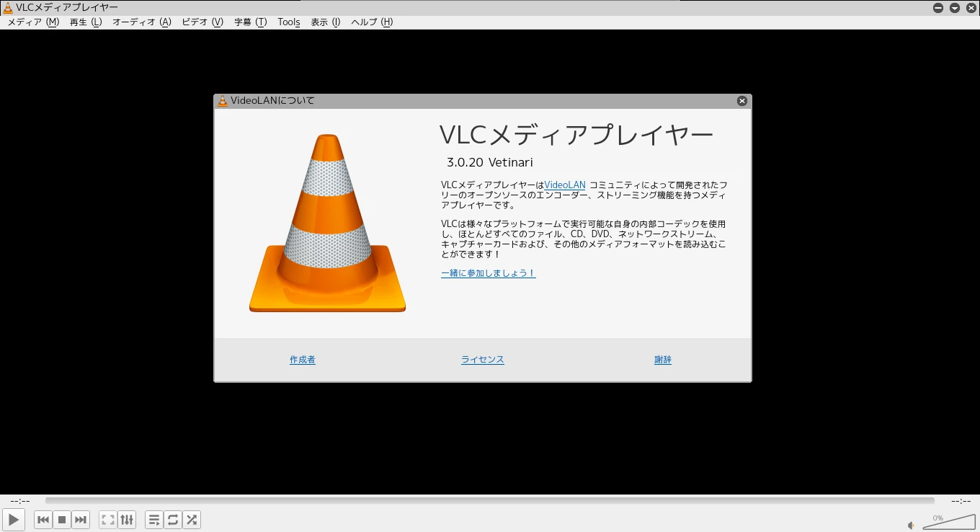Toggle fullscreen video mode
This screenshot has width=980, height=532.
pos(108,519)
